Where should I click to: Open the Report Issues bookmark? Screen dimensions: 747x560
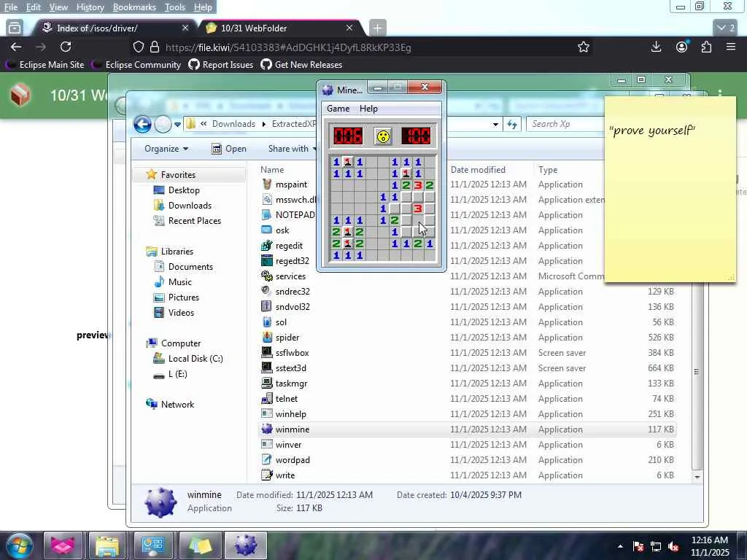click(221, 65)
